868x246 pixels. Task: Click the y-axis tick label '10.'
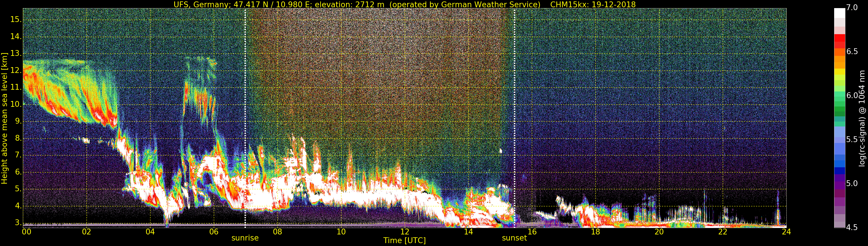tap(16, 104)
